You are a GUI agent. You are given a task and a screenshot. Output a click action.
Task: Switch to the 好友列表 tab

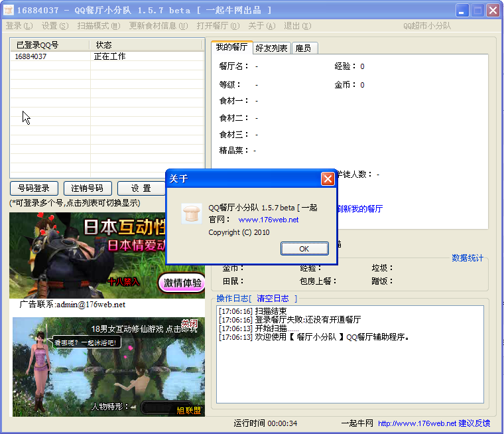272,48
